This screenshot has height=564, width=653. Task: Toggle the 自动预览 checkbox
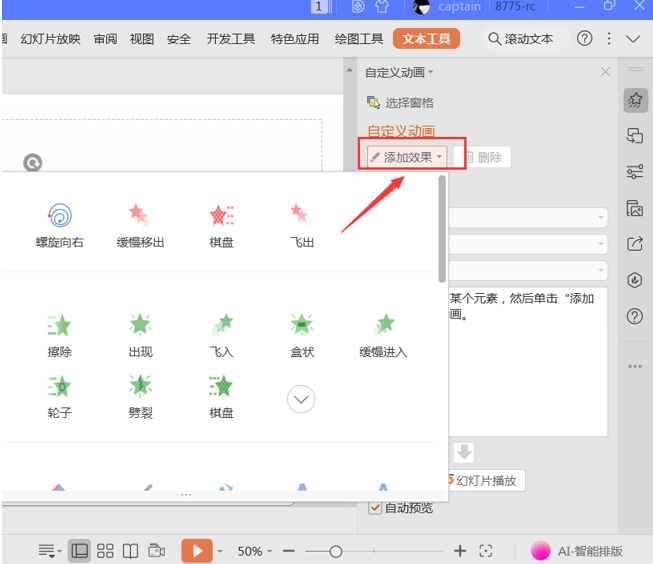click(375, 507)
